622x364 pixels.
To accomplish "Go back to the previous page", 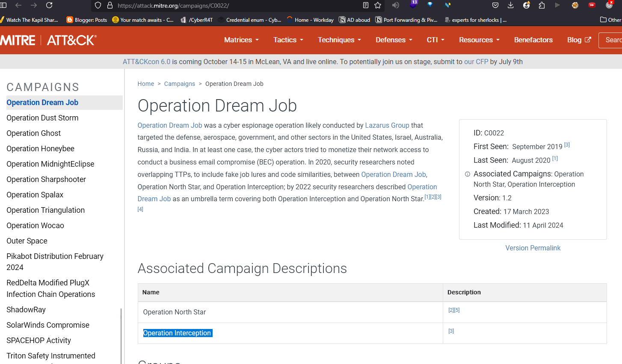I will [x=18, y=5].
